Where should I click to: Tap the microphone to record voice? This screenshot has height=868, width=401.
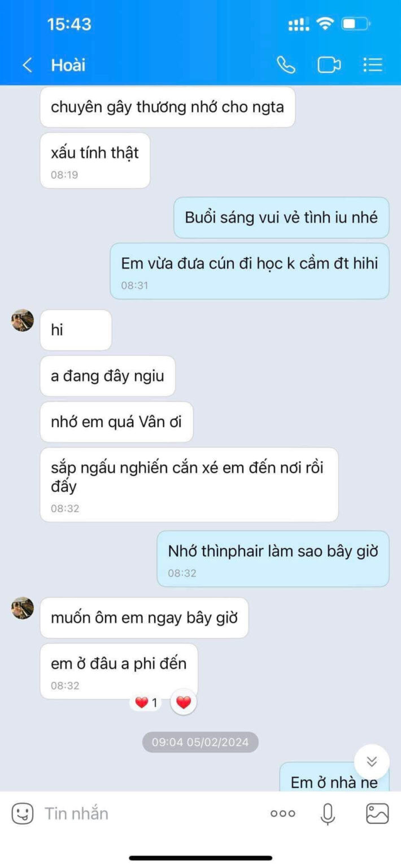coord(328,814)
